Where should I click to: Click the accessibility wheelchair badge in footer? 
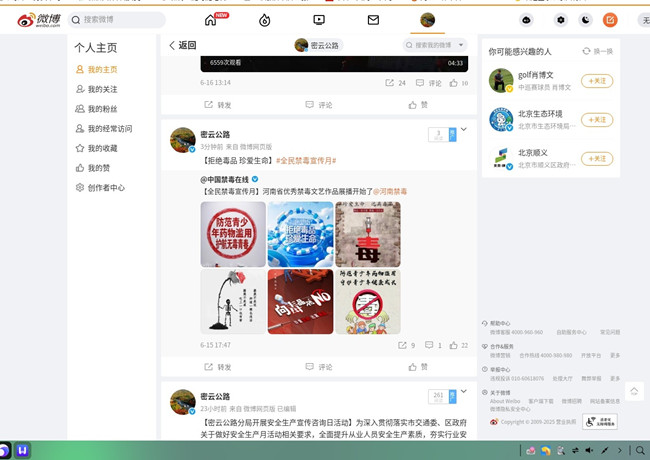[x=600, y=421]
